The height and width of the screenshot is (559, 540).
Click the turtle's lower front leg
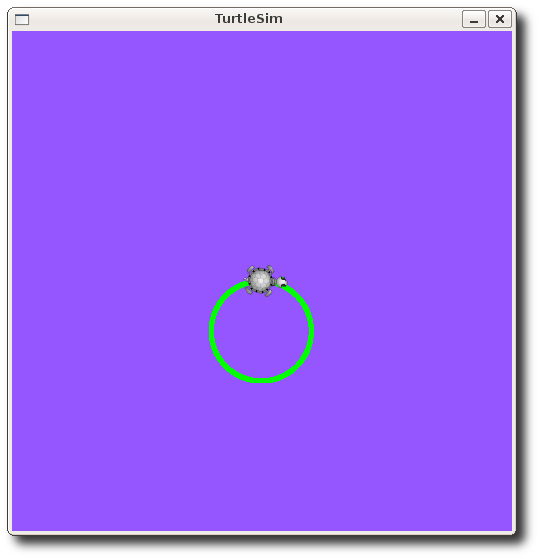tap(268, 293)
